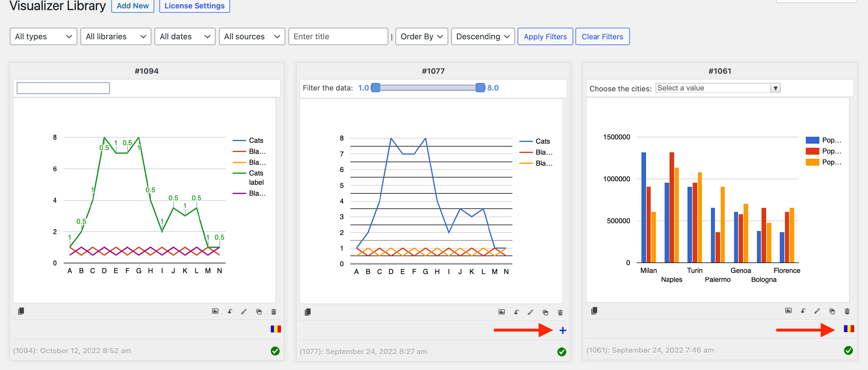Open the Order By dropdown
868x370 pixels.
[x=421, y=36]
